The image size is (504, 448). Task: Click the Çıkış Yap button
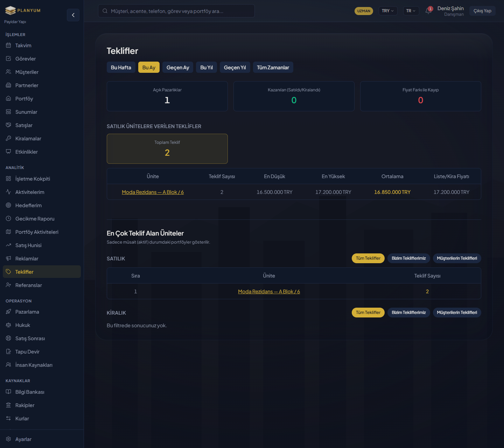(x=482, y=11)
